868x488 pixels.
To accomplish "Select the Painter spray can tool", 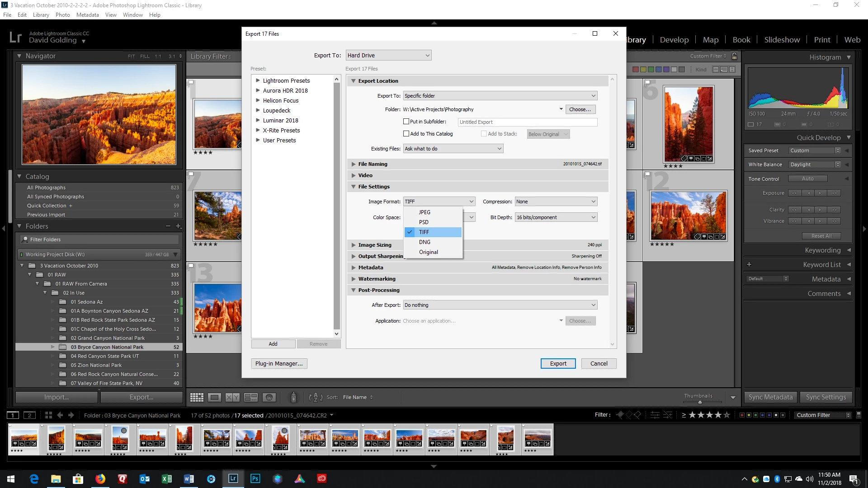I will (x=293, y=397).
